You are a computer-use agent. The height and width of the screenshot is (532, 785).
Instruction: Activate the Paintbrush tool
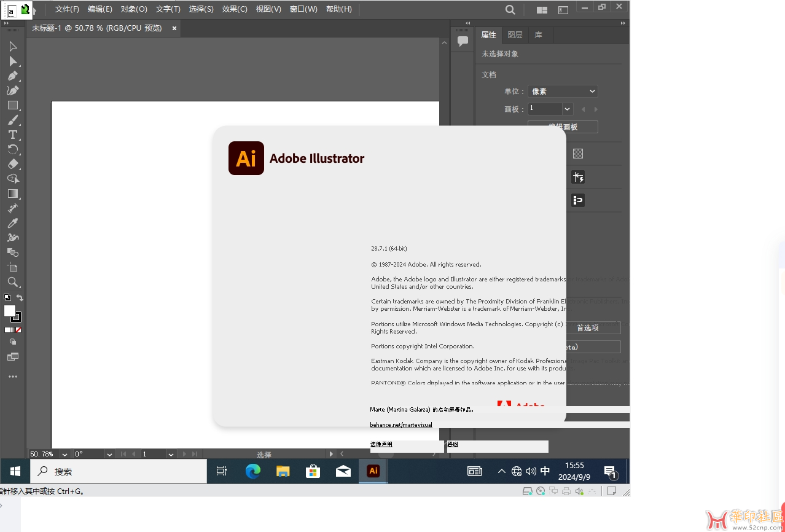coord(13,120)
